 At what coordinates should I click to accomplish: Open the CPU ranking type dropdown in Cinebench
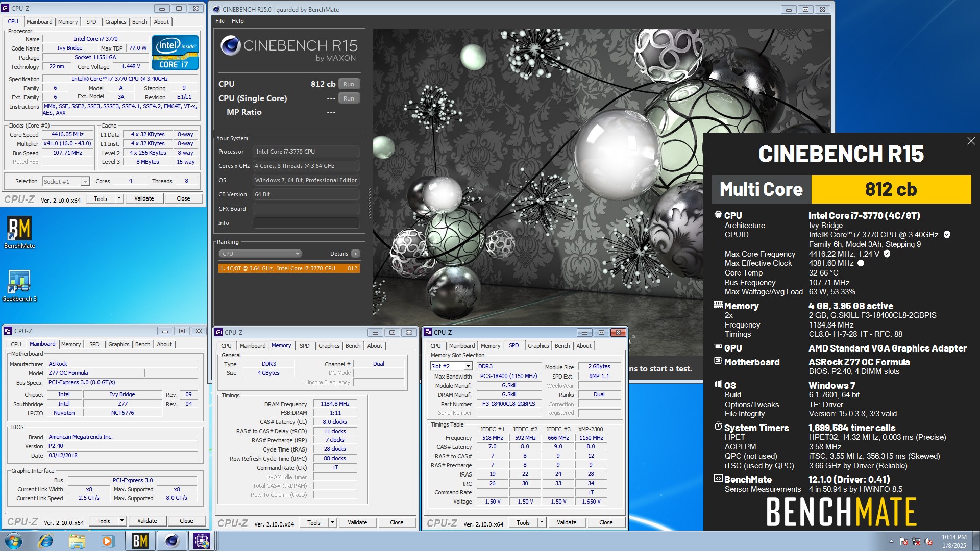(x=260, y=254)
